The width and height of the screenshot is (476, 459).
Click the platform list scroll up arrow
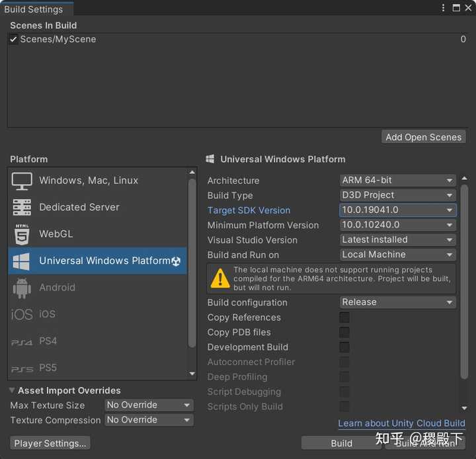click(x=192, y=173)
